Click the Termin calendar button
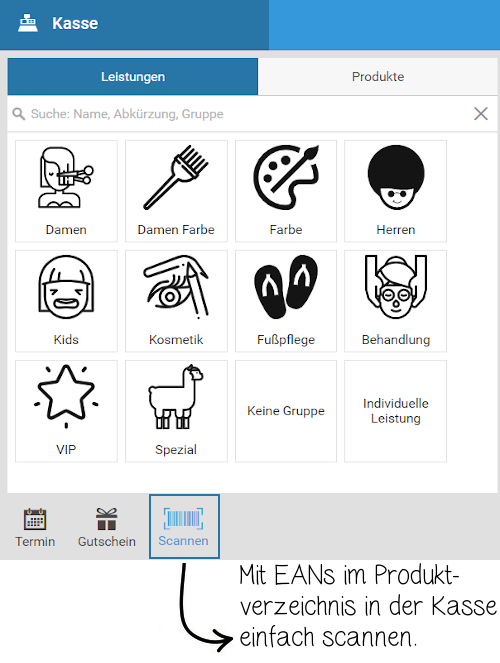The height and width of the screenshot is (663, 500). pos(35,527)
